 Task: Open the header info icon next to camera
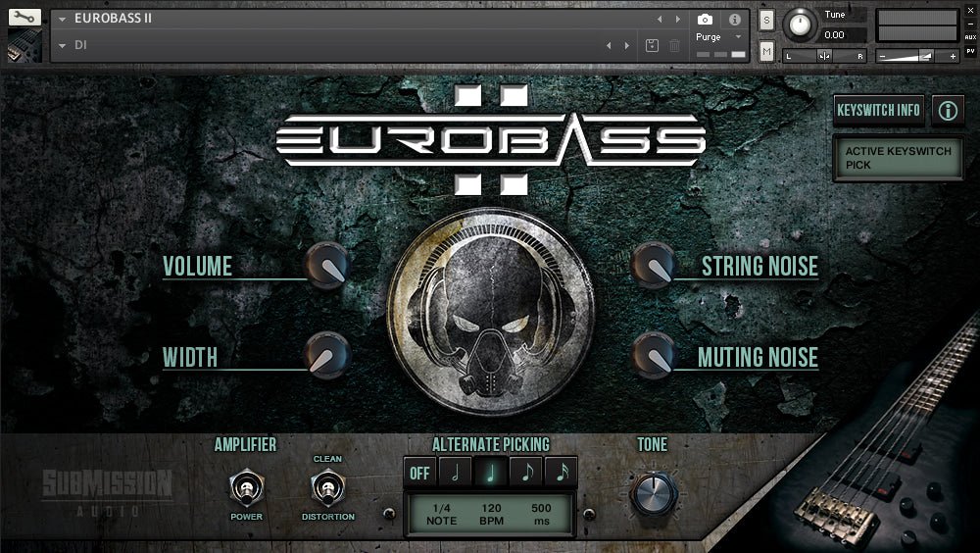735,20
